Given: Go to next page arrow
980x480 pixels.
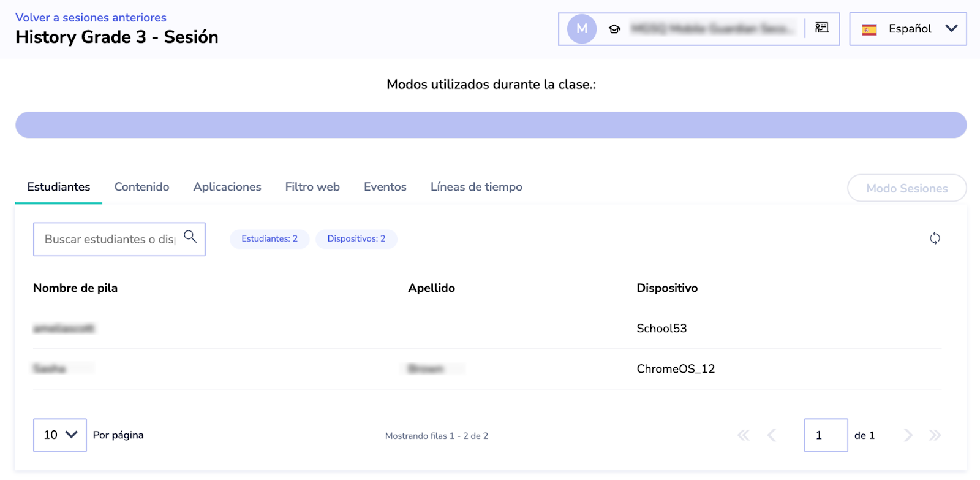Looking at the screenshot, I should [x=908, y=435].
